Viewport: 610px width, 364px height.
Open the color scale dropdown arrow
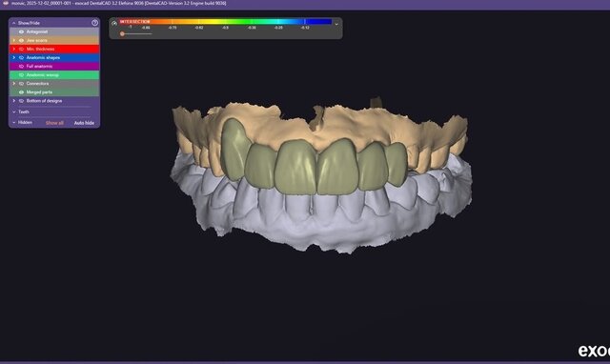pyautogui.click(x=336, y=24)
